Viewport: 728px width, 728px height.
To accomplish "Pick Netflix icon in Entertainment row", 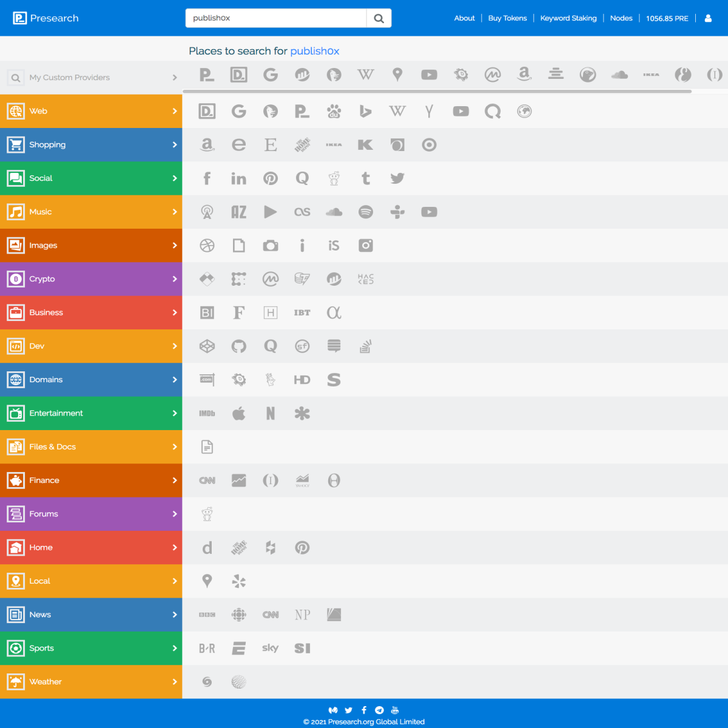I will click(x=271, y=413).
